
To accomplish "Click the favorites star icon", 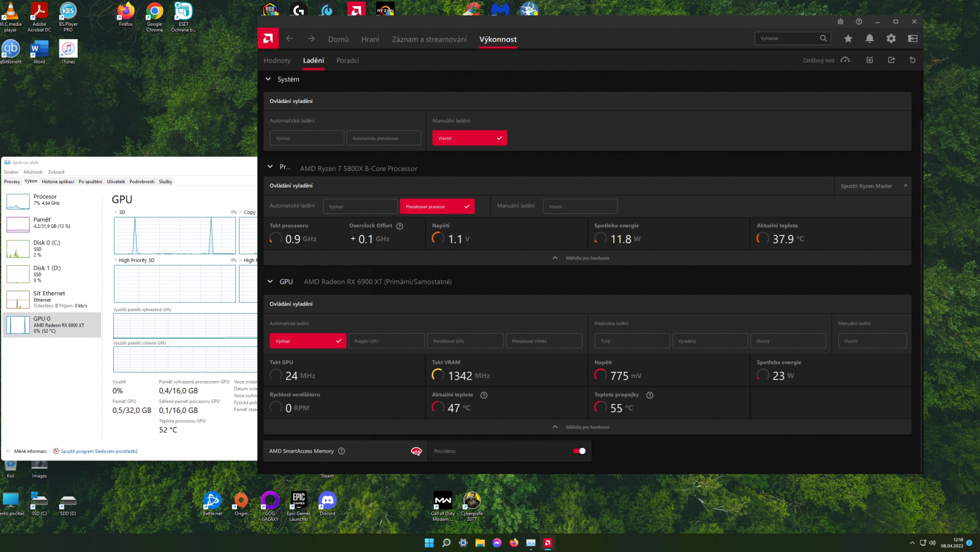I will click(x=848, y=39).
